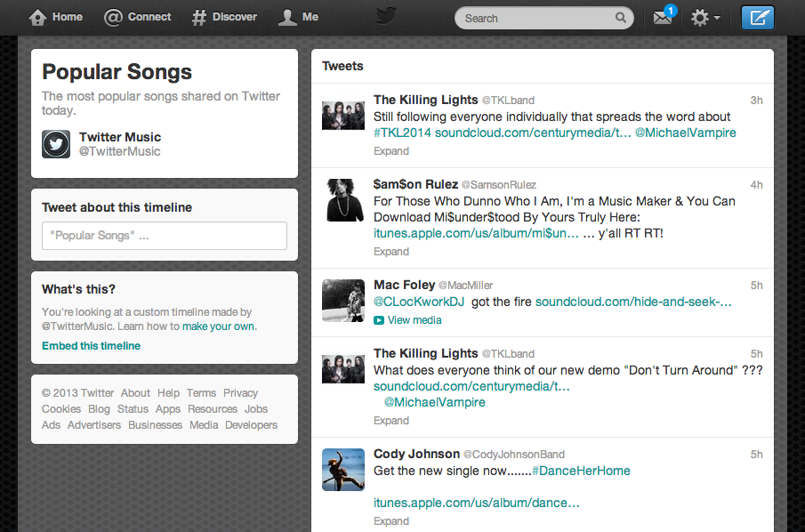This screenshot has width=805, height=532.
Task: Open the Home tab
Action: coord(56,18)
